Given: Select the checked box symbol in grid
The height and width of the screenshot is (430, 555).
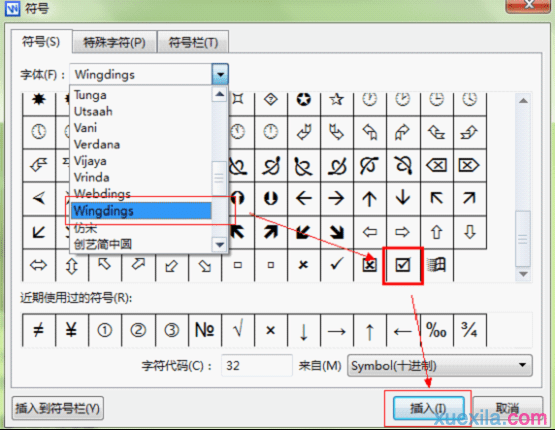Looking at the screenshot, I should point(402,265).
